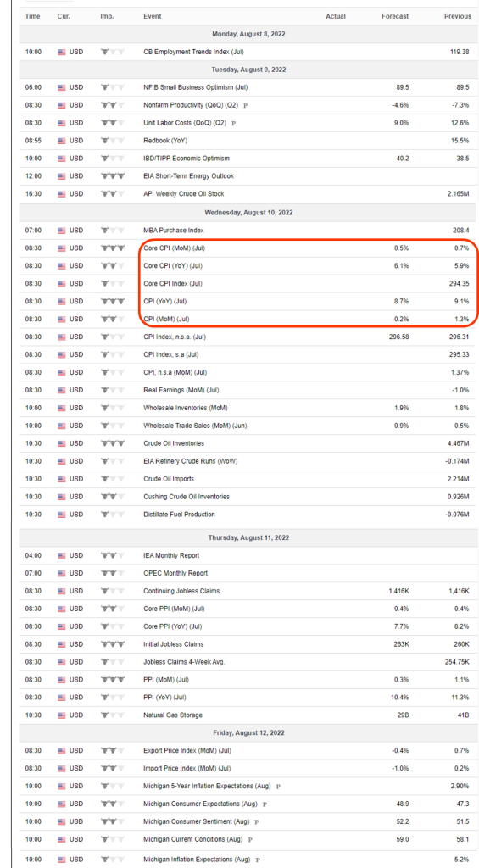Open the Initial Jobless Claims event
Viewport: 479px width, 868px height.
(x=173, y=644)
